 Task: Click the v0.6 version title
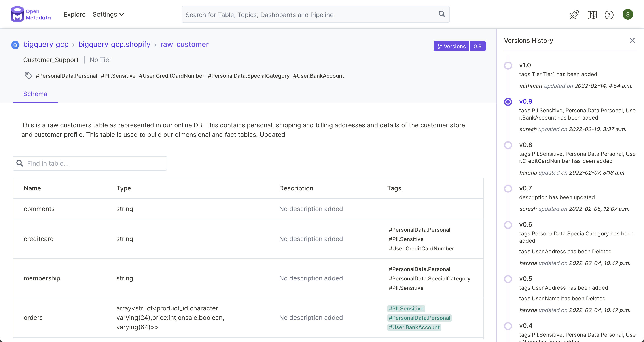click(525, 224)
